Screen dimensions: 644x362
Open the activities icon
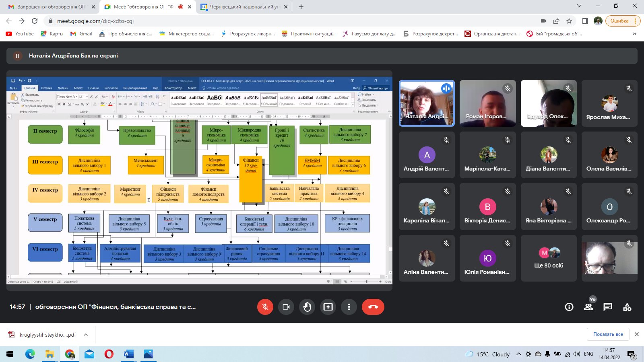coord(627,307)
